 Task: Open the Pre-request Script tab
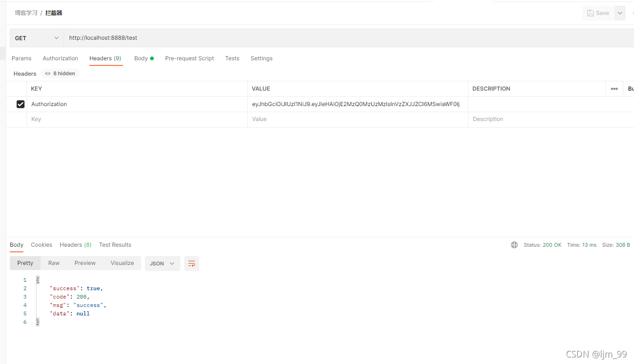point(189,58)
